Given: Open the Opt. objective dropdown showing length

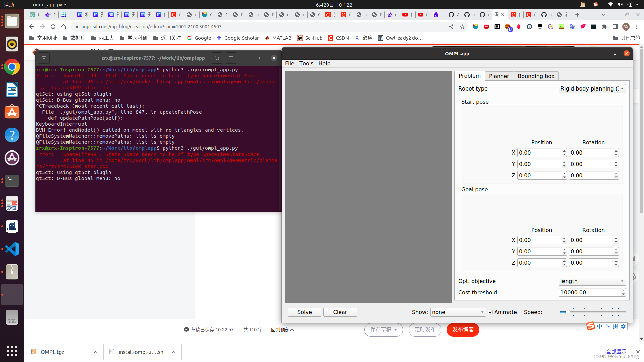Looking at the screenshot, I should pyautogui.click(x=592, y=281).
